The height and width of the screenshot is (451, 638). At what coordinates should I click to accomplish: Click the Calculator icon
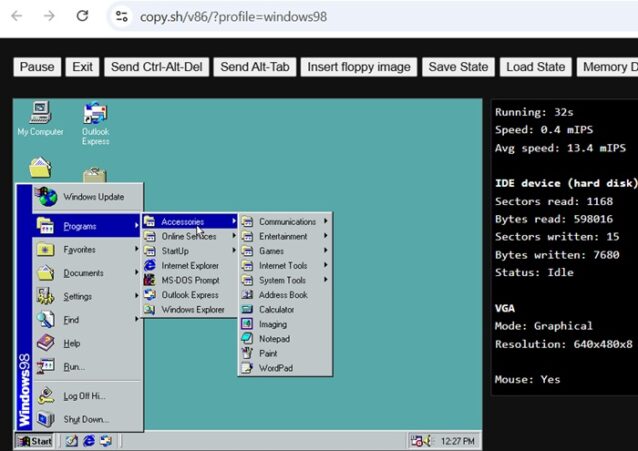point(247,309)
